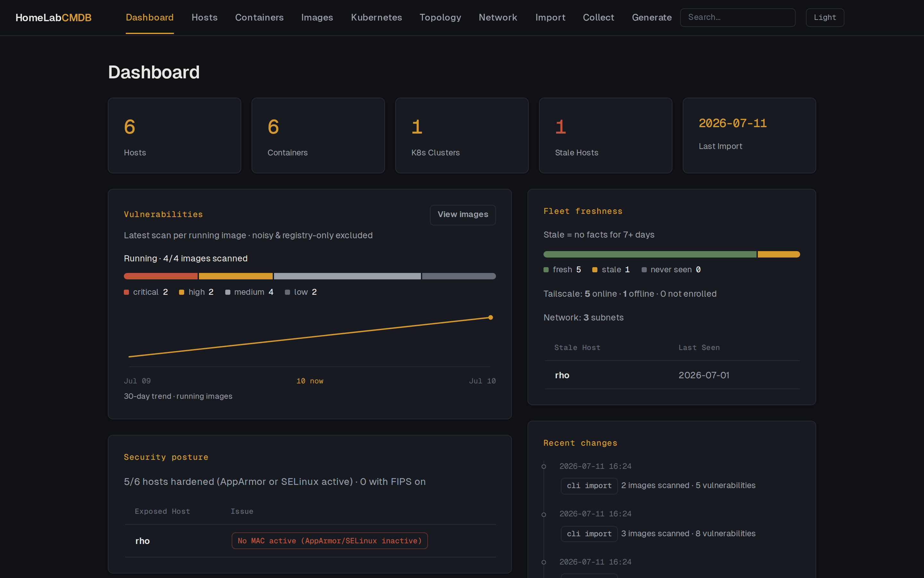Image resolution: width=924 pixels, height=578 pixels.
Task: Click the stale legend swatch
Action: (595, 270)
